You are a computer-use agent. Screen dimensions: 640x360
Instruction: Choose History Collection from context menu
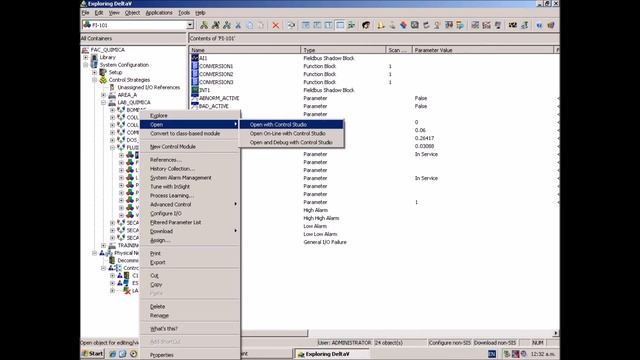click(190, 169)
